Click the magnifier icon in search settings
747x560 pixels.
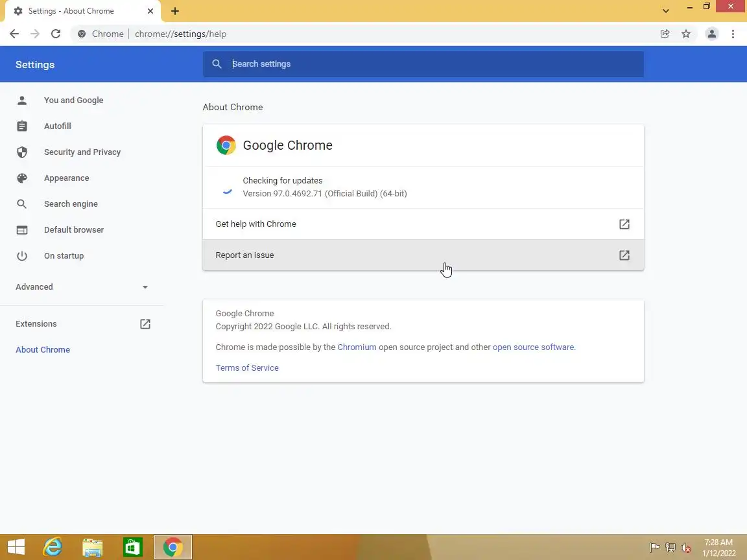tap(217, 64)
